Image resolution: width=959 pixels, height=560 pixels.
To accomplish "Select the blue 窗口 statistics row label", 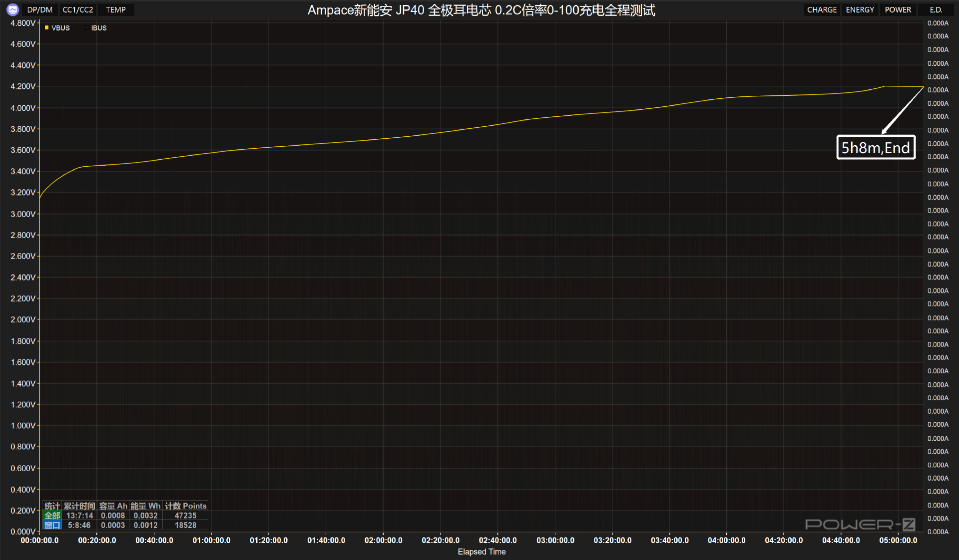I will 52,525.
